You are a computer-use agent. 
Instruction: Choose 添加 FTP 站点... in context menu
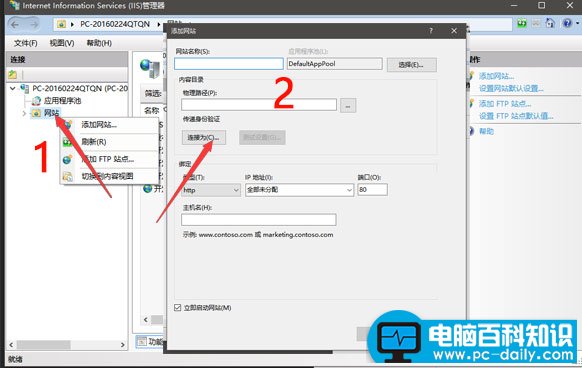click(x=108, y=159)
